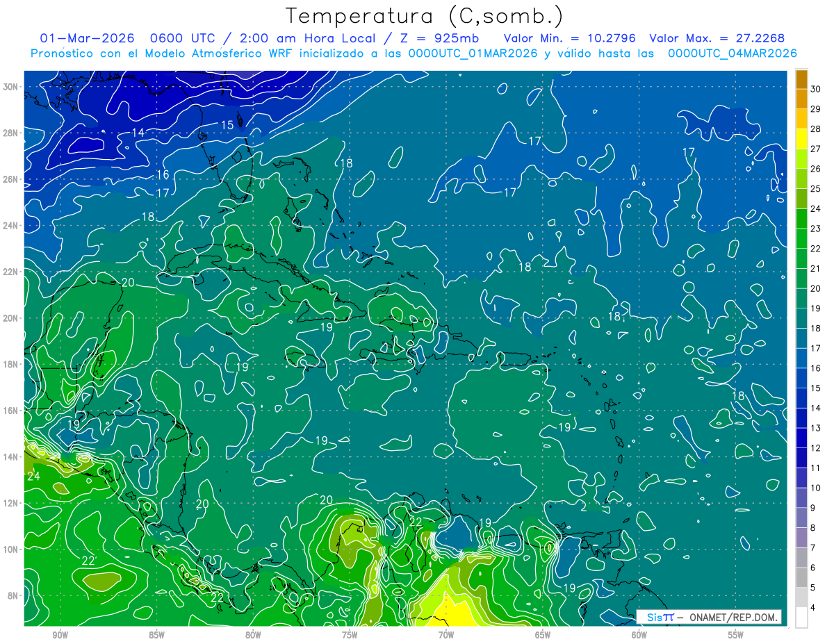834x644 pixels.
Task: Click the '30' value on the color scale
Action: [815, 89]
